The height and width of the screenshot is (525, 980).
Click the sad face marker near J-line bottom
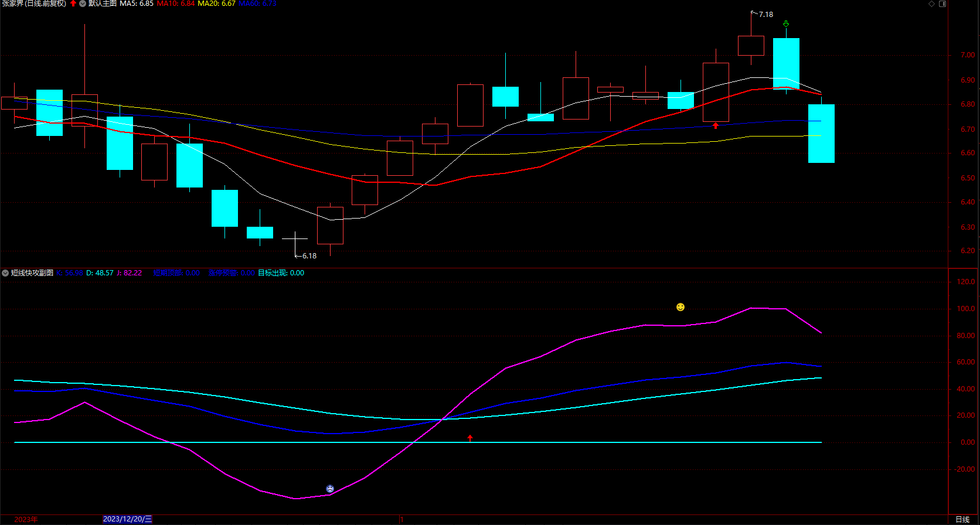[x=330, y=489]
